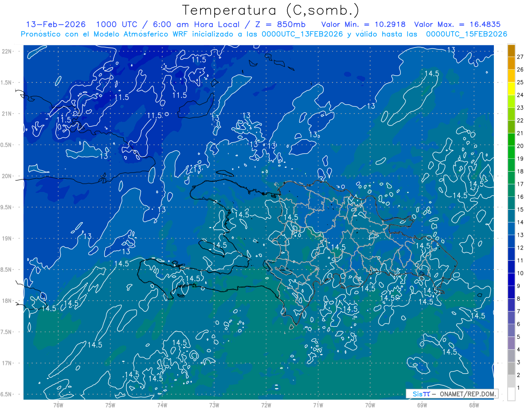The width and height of the screenshot is (532, 411).
Task: Click the bright lime-green swatch below yellow
Action: click(x=511, y=102)
